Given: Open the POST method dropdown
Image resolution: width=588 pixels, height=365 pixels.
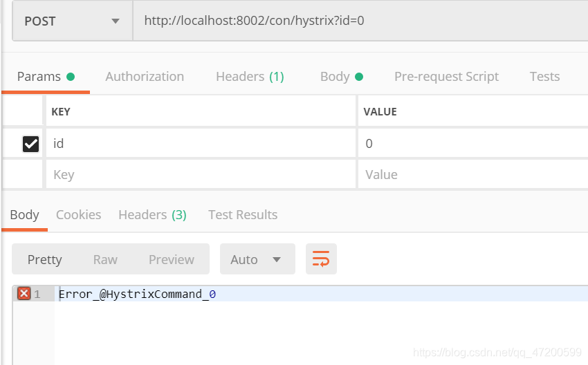Looking at the screenshot, I should [73, 21].
